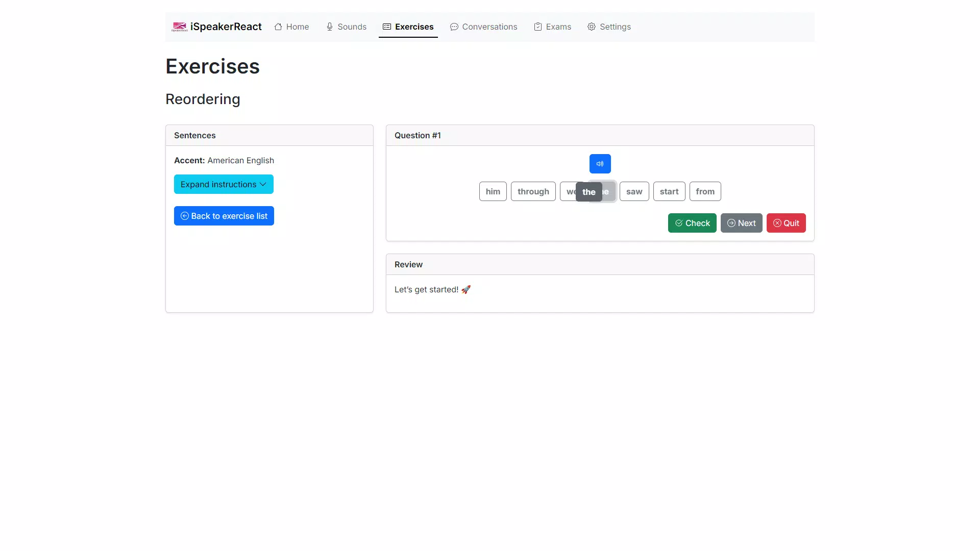Click the iSpeakerReact brand name
The width and height of the screenshot is (980, 551).
click(x=226, y=27)
